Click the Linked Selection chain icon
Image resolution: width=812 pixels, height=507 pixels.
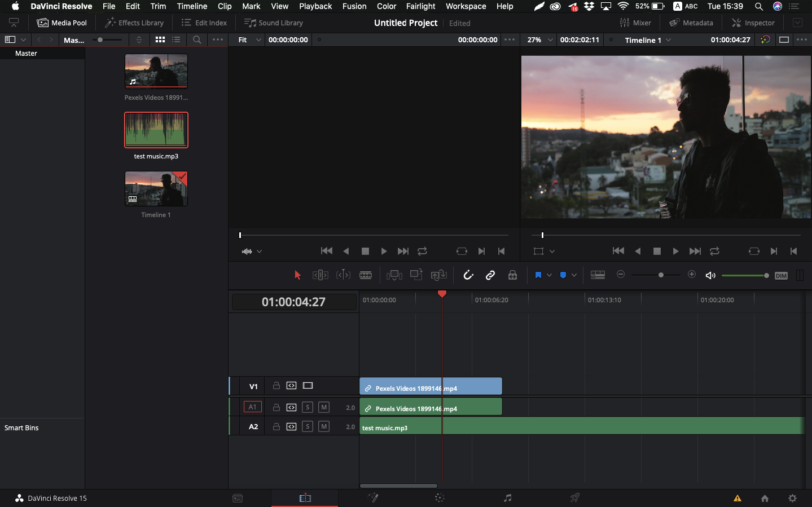490,275
